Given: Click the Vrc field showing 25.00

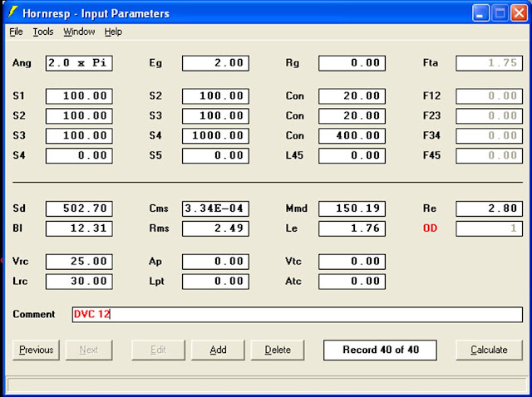Looking at the screenshot, I should (x=79, y=262).
